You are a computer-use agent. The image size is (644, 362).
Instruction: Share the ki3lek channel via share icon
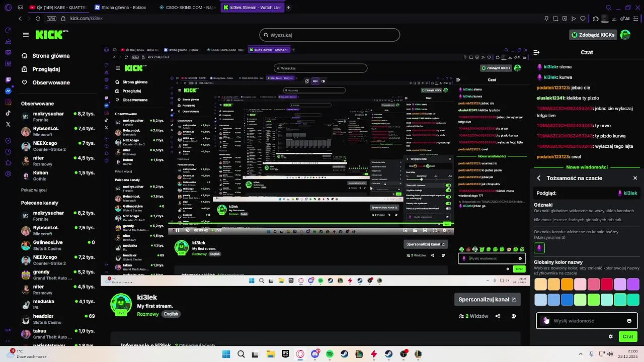[498, 316]
